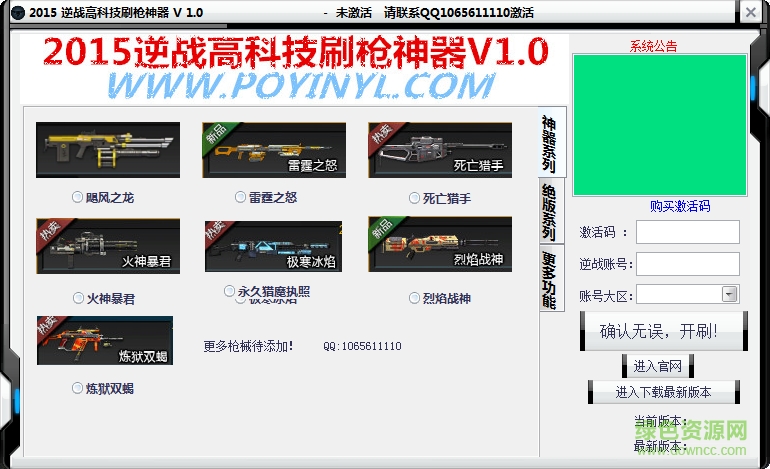Click the 进入下载最新版本 button
Screen dimensions: 770x469
coord(663,392)
